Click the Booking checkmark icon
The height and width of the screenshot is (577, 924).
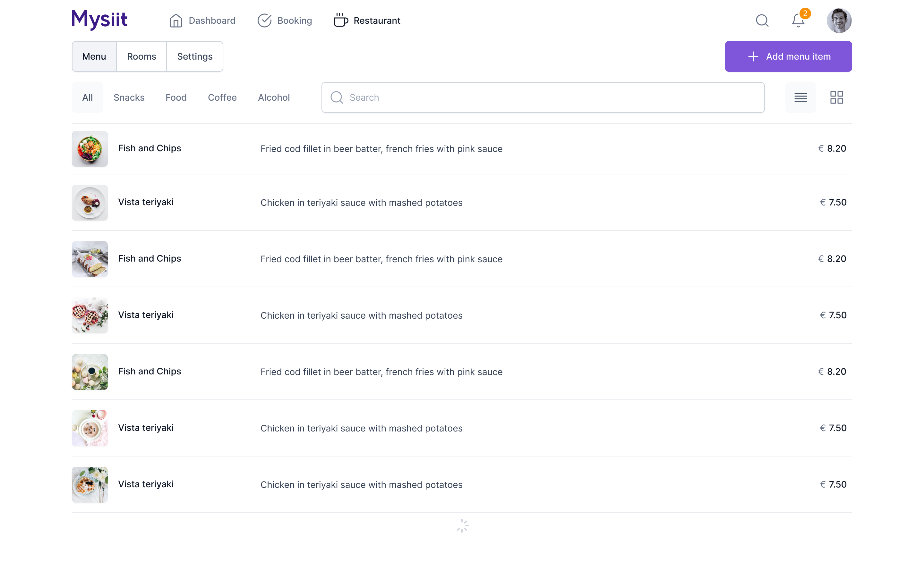coord(264,21)
